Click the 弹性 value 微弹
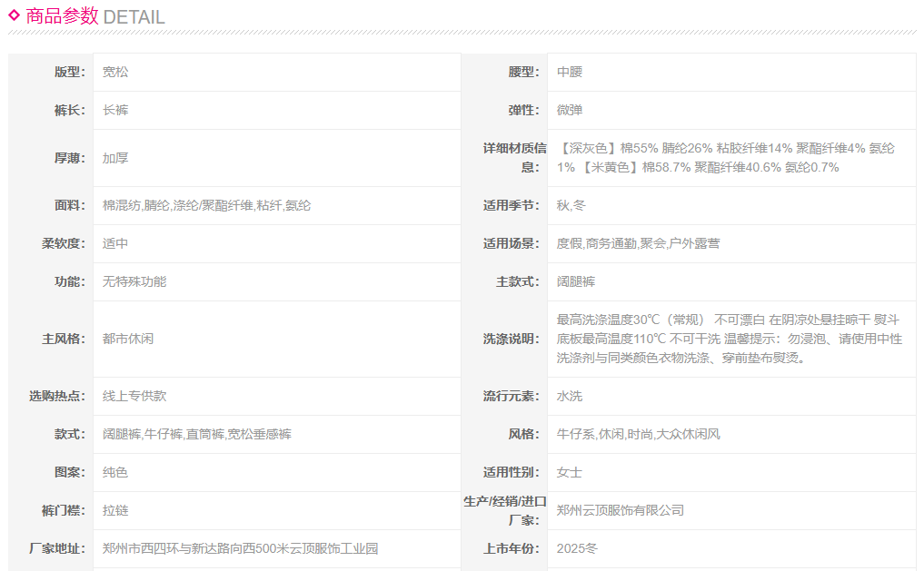Screen dimensions: 924x571 (570, 110)
